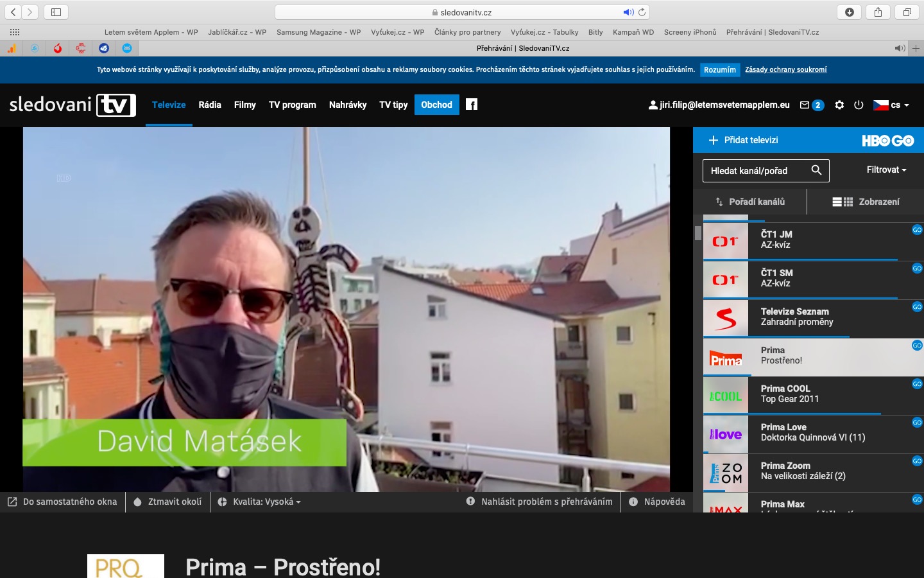Viewport: 924px width, 578px height.
Task: Open the Nahrávky tab
Action: click(348, 105)
